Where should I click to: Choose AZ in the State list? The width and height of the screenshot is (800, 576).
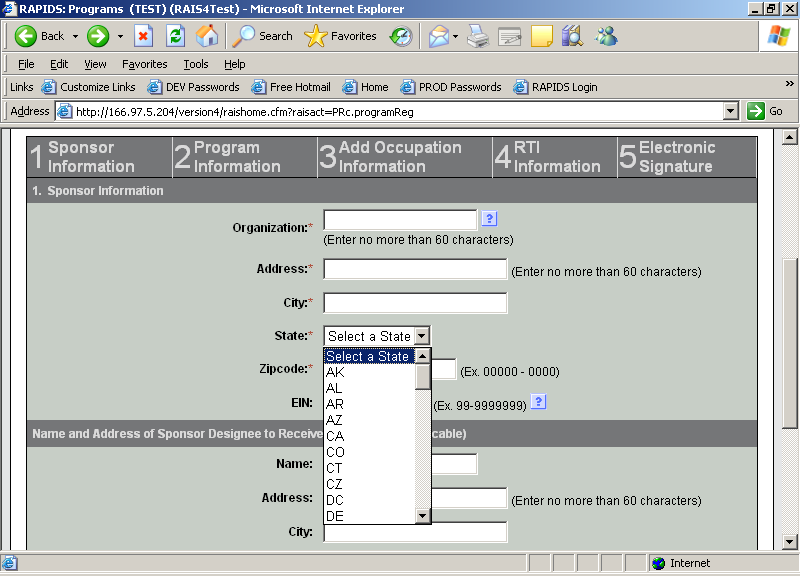point(370,420)
